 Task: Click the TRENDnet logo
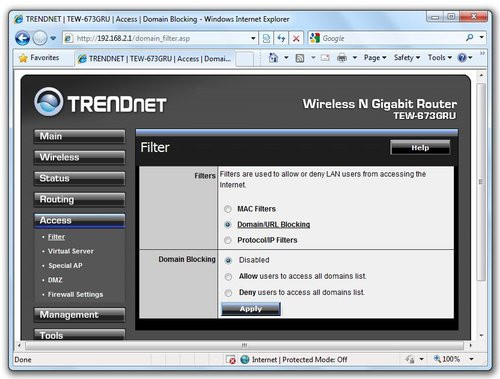click(x=100, y=102)
